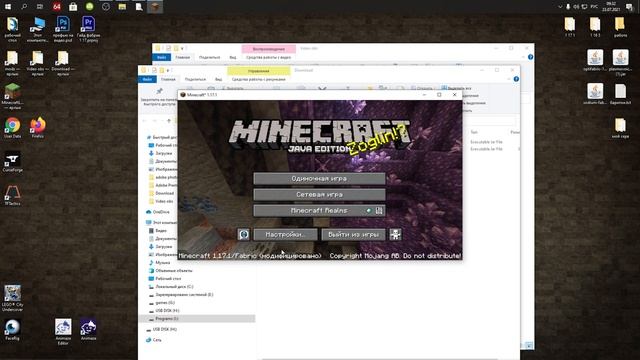Select the mods shortcut folder on desktop
The height and width of the screenshot is (360, 640).
tap(13, 63)
